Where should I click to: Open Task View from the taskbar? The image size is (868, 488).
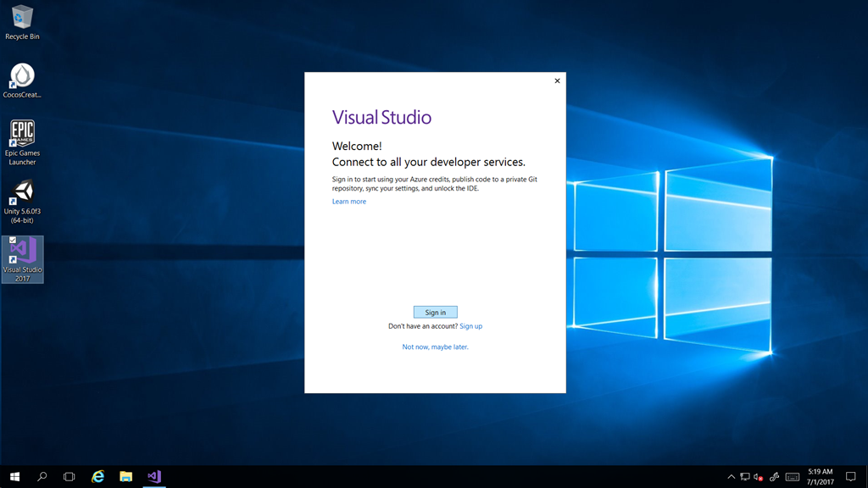pyautogui.click(x=70, y=477)
